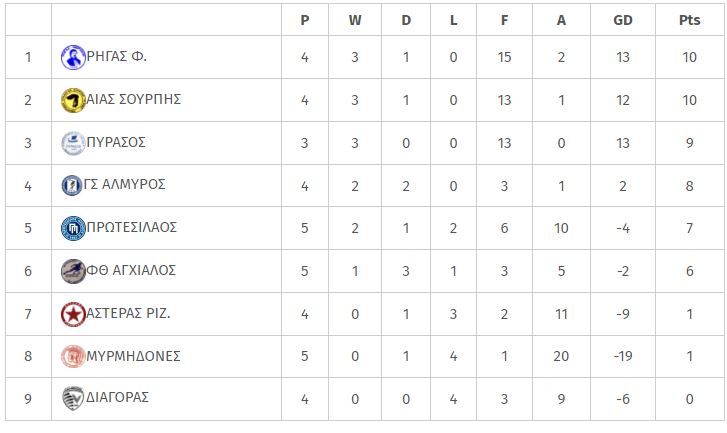
Task: Click the P column header
Action: [x=305, y=20]
